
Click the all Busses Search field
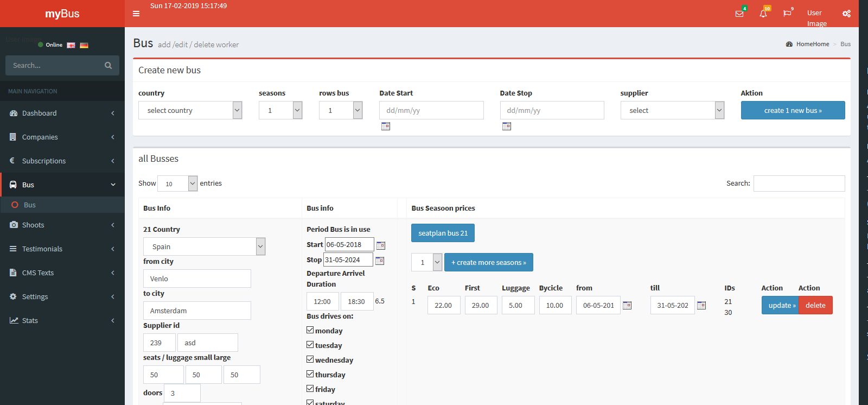[799, 183]
